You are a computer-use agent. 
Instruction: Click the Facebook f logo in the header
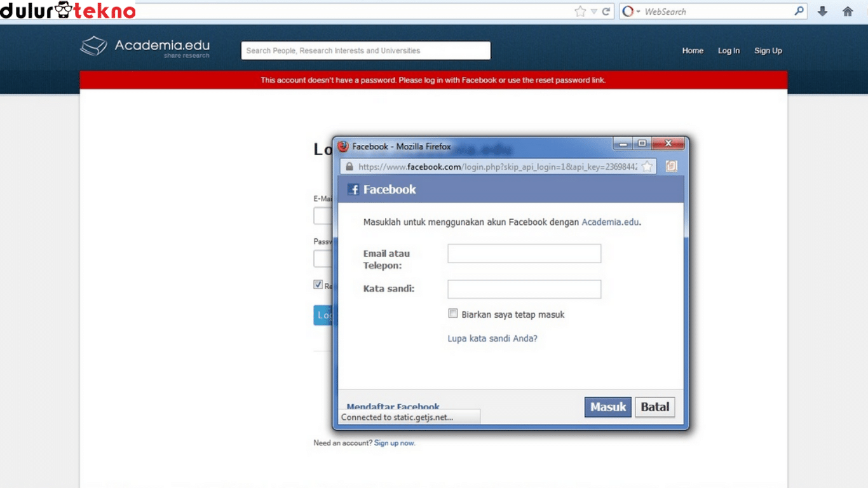(353, 189)
